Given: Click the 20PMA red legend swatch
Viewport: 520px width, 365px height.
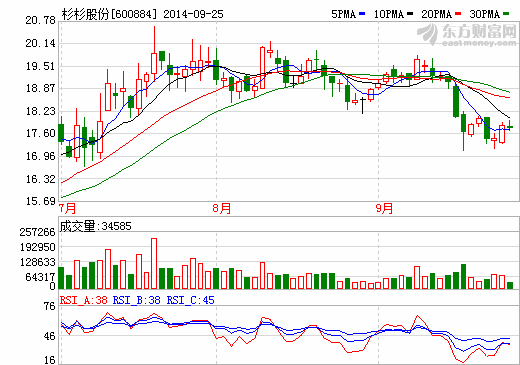Looking at the screenshot, I should click(x=458, y=14).
